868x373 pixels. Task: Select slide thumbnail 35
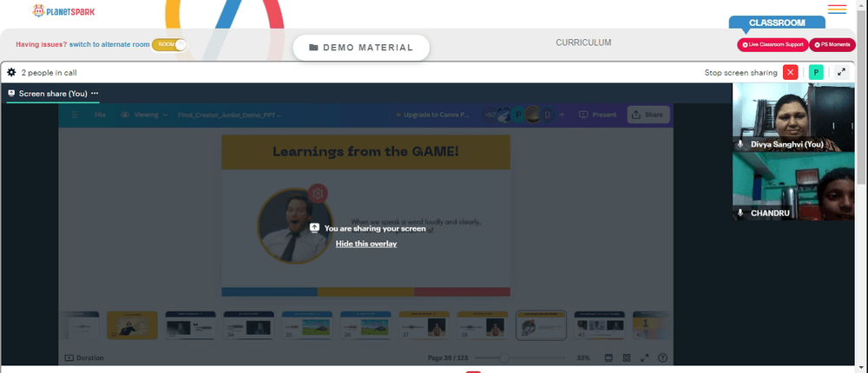click(307, 324)
